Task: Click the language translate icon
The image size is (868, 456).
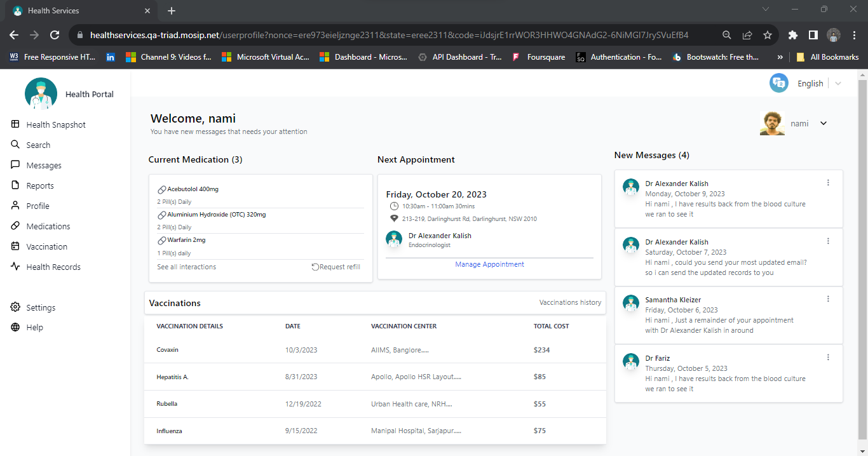Action: [778, 83]
